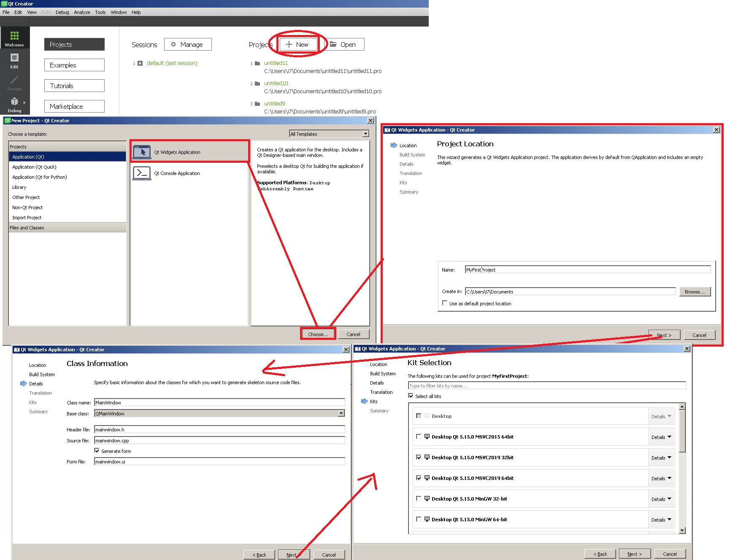Uncheck Desktop Qt 5.15.0 MSVC2019 32bit kit
The image size is (730, 560).
pyautogui.click(x=419, y=457)
